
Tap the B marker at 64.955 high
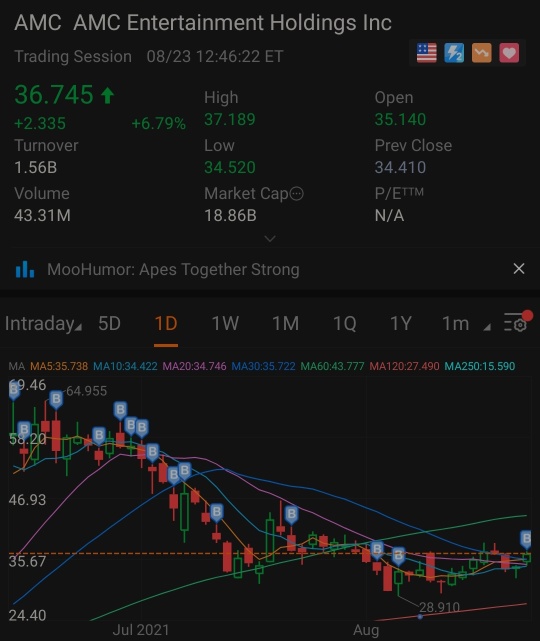click(56, 399)
